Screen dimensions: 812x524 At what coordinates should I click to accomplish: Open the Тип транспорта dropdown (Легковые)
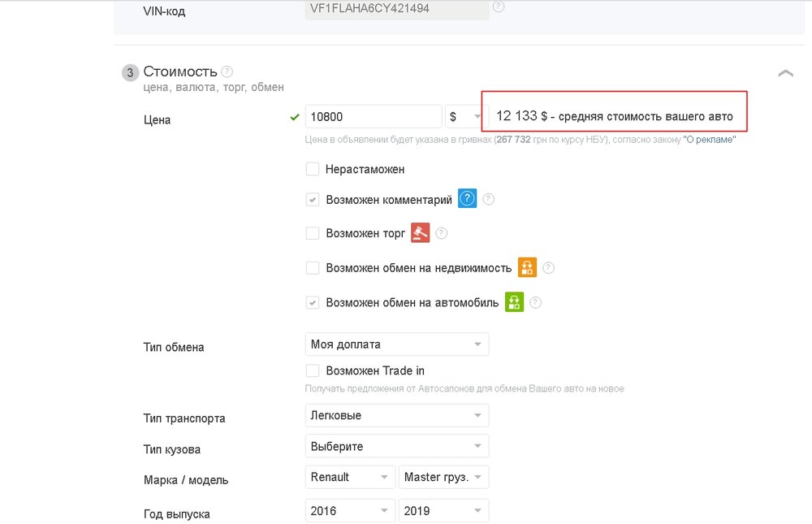(x=397, y=415)
